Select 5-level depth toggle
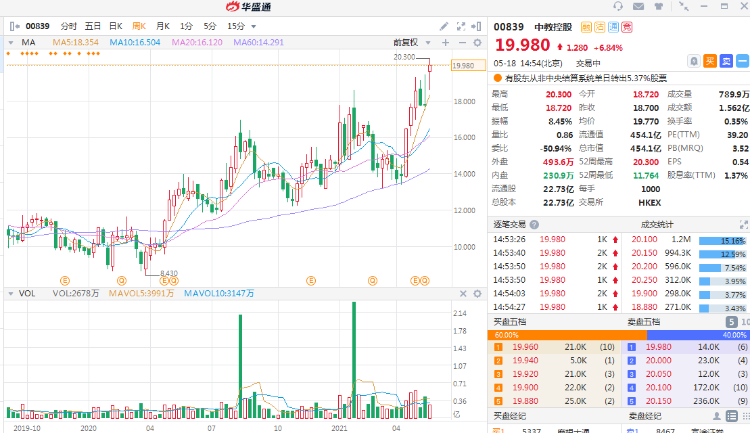This screenshot has height=433, width=750. tap(731, 322)
